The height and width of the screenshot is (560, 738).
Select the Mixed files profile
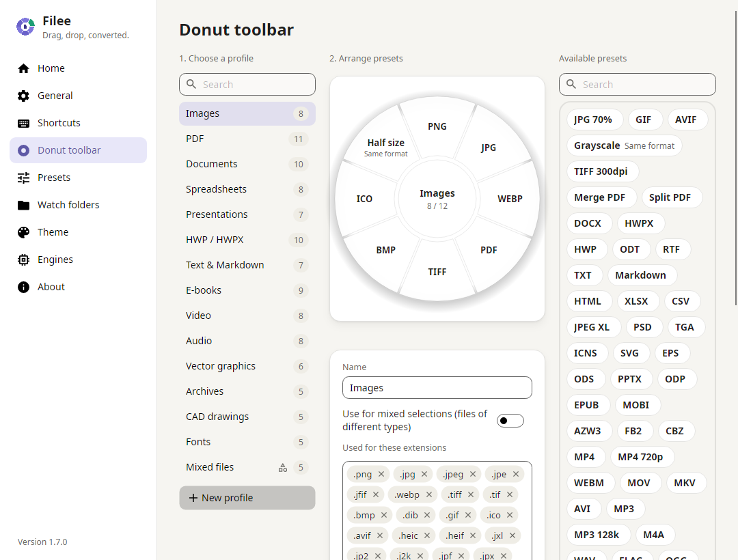pos(247,467)
